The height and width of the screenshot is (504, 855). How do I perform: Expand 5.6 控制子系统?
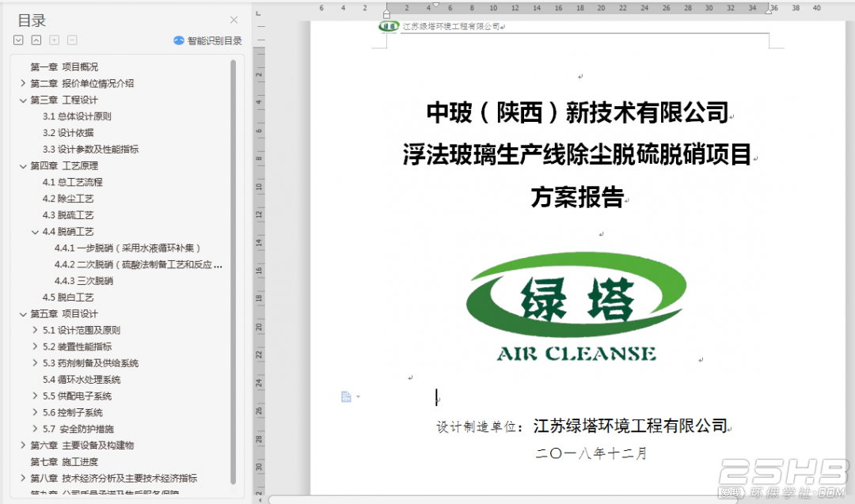(x=35, y=412)
